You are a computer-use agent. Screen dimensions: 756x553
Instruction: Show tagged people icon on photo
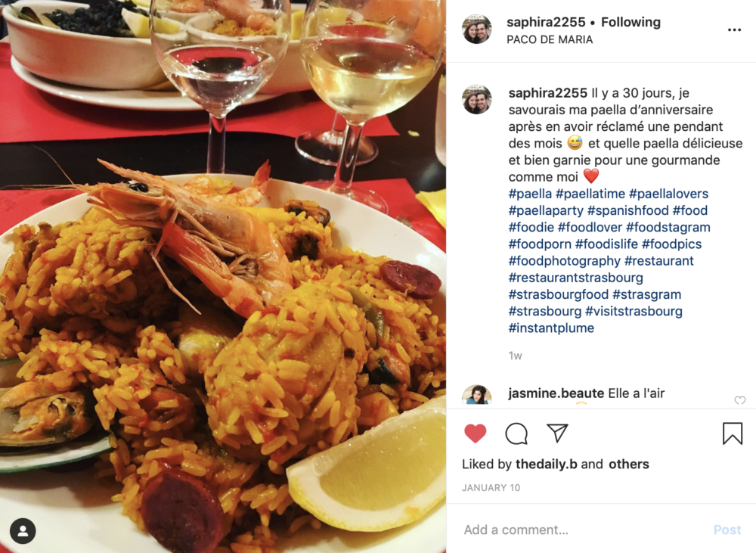pyautogui.click(x=23, y=531)
